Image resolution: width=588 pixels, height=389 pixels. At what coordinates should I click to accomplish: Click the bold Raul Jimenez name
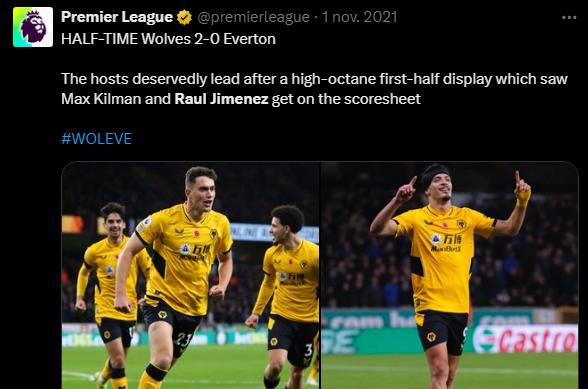point(221,99)
